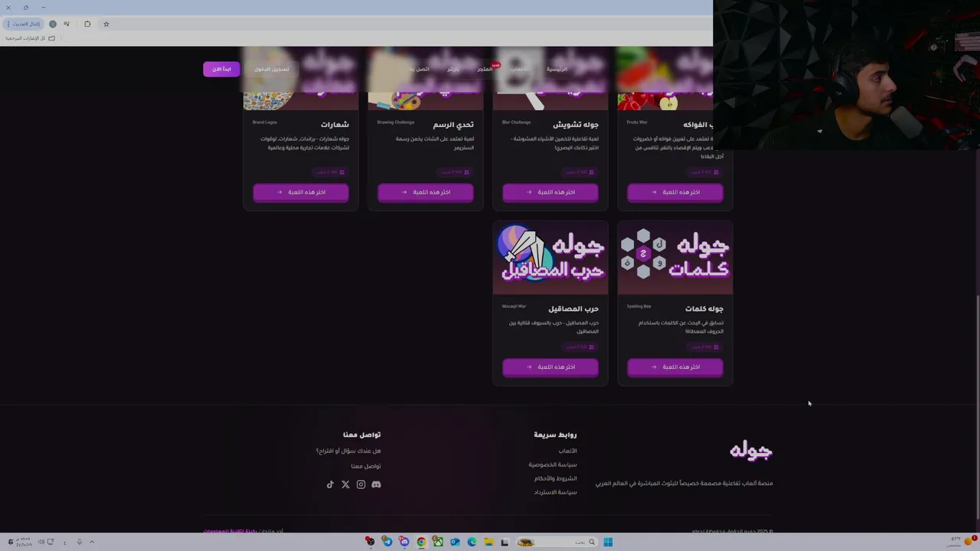Click the Chrome update button (إكمال التحديث)
The width and height of the screenshot is (980, 551).
[x=23, y=24]
